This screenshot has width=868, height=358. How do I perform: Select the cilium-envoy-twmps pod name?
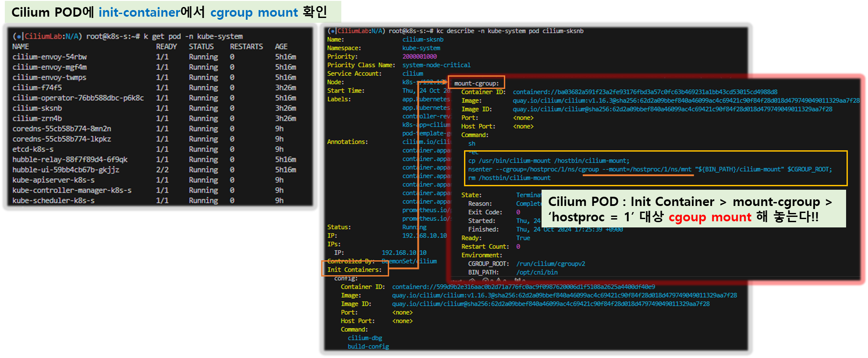coord(50,78)
